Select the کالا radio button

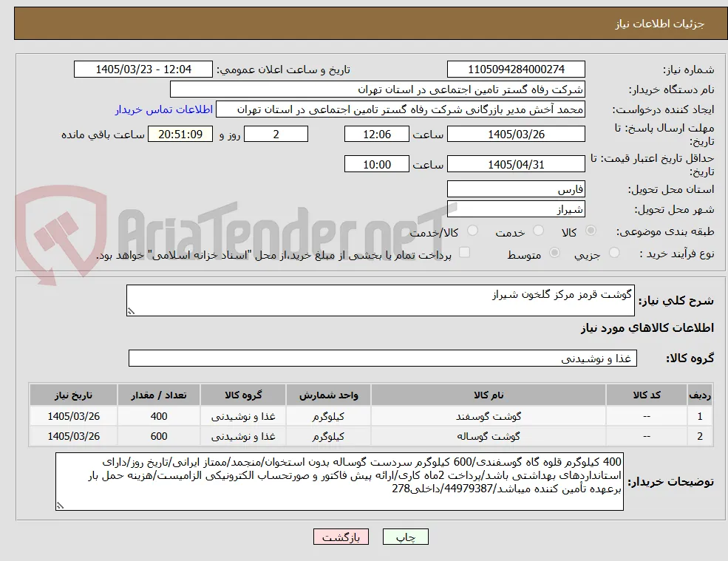point(591,231)
